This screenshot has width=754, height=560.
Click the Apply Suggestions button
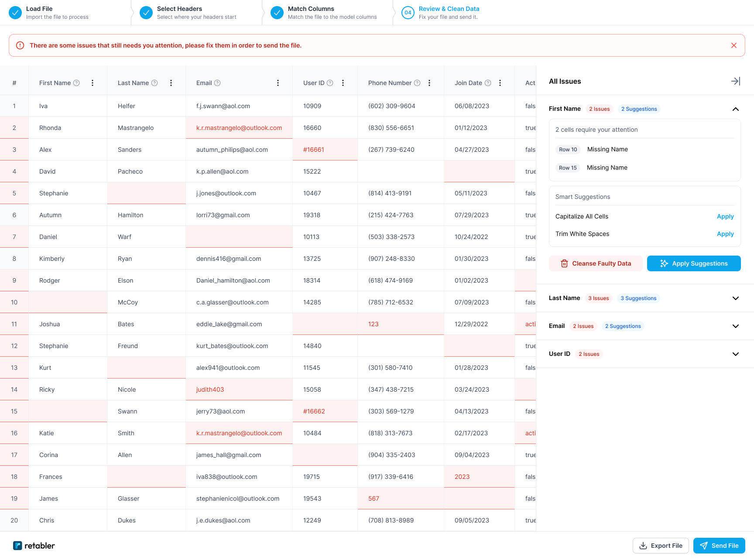[x=693, y=263]
